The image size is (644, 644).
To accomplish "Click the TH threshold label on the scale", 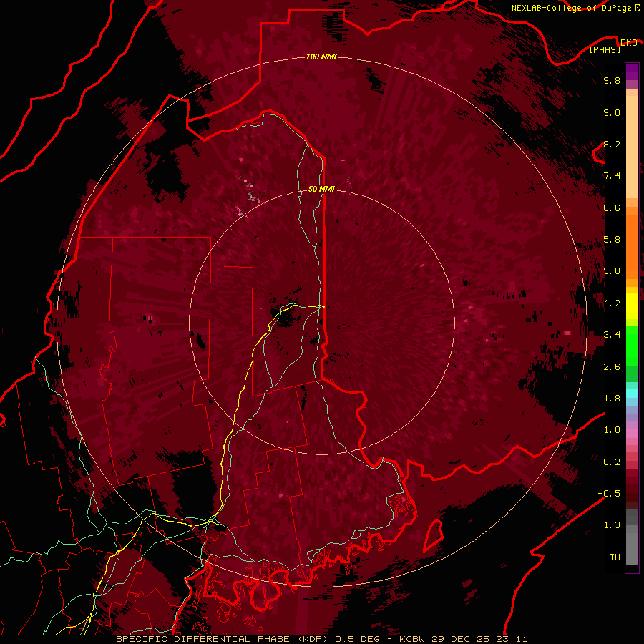I will [615, 557].
